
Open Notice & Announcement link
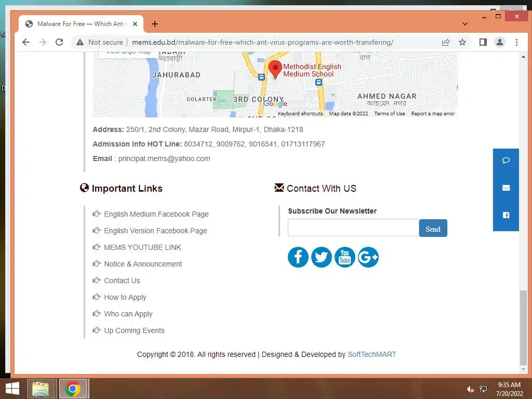[x=143, y=264]
